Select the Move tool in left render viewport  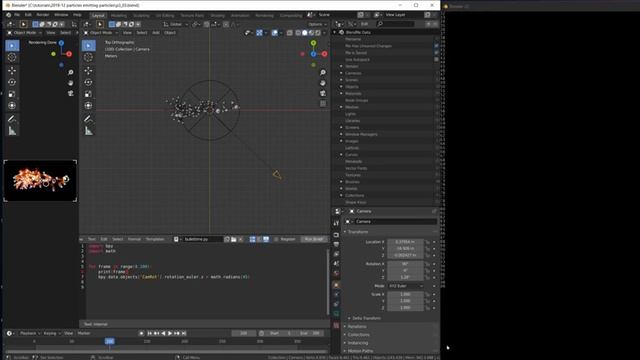(12, 70)
